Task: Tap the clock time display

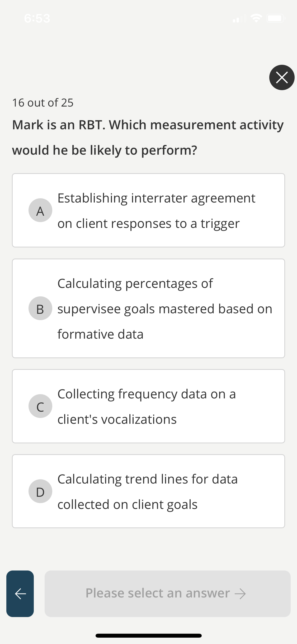Action: pos(37,18)
